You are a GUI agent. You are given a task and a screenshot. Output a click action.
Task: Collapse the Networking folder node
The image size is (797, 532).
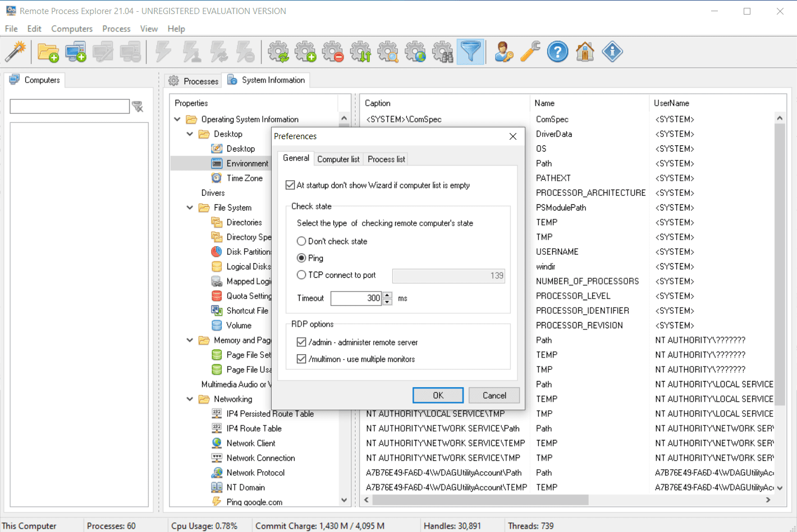(x=190, y=399)
